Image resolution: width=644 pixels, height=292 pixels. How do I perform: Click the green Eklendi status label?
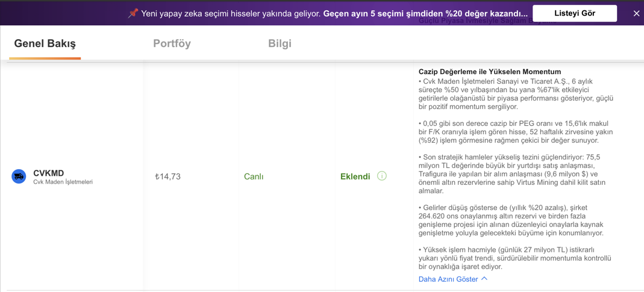pos(355,176)
